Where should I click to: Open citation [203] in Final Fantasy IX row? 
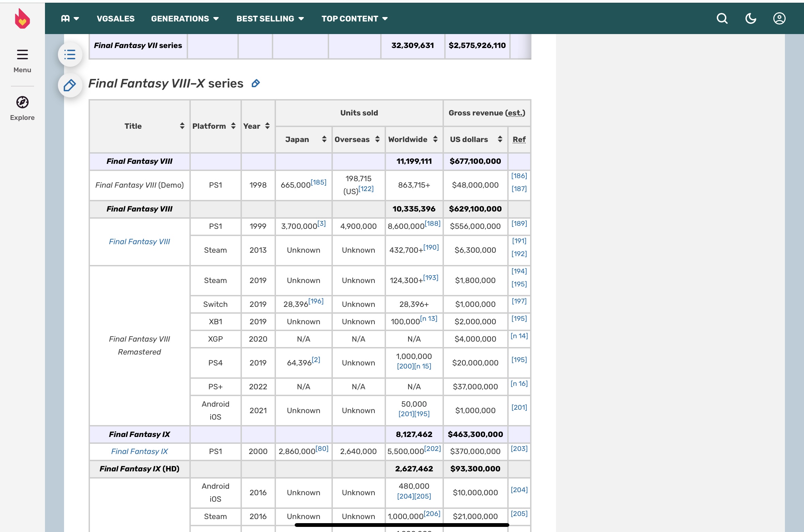pyautogui.click(x=519, y=449)
